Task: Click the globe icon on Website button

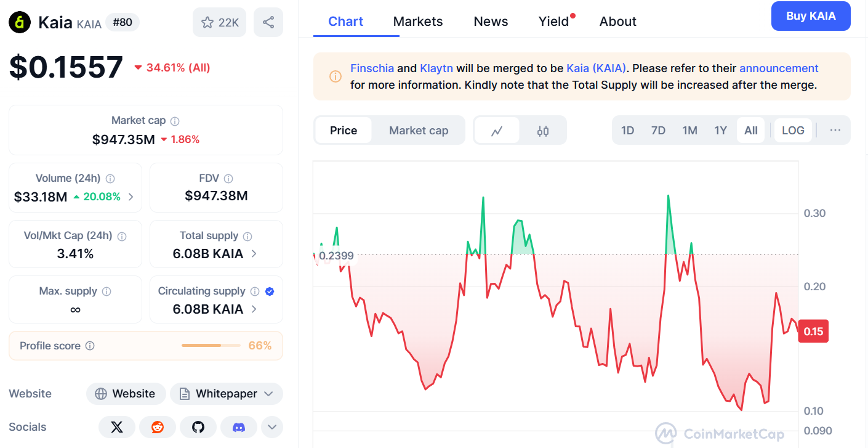Action: (101, 394)
